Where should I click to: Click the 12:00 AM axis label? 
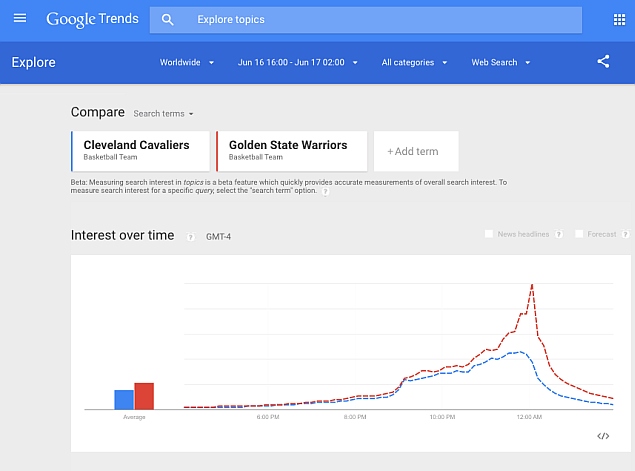point(529,417)
